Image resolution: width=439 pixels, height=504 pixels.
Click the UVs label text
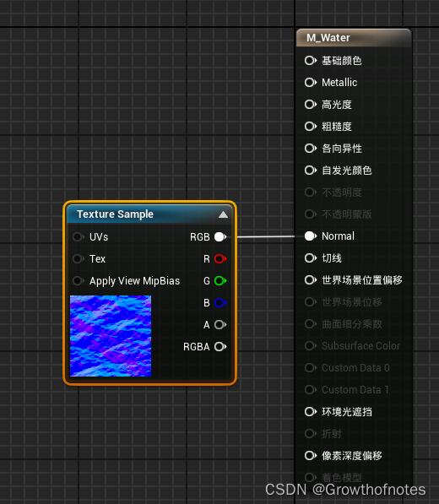pyautogui.click(x=99, y=237)
